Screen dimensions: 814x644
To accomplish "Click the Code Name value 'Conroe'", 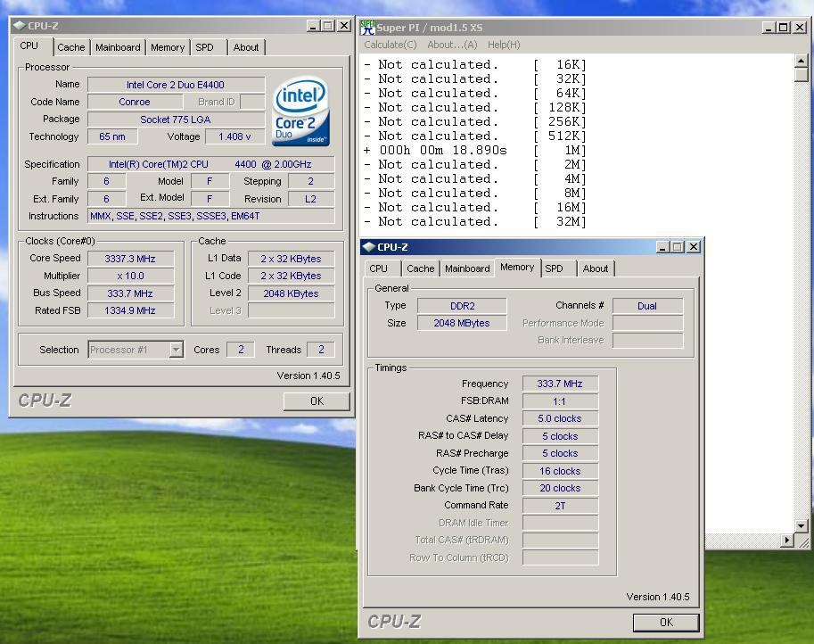I will coord(135,102).
